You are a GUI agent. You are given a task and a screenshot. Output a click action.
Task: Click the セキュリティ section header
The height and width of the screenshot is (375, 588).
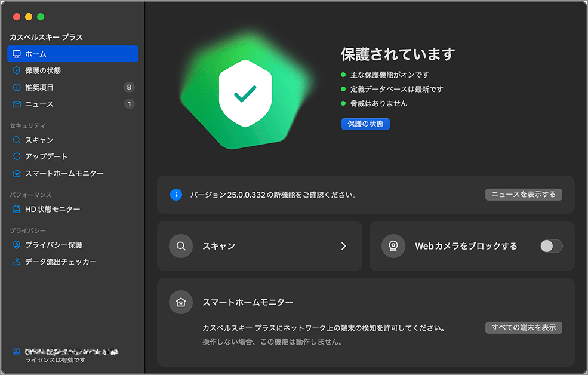click(27, 125)
